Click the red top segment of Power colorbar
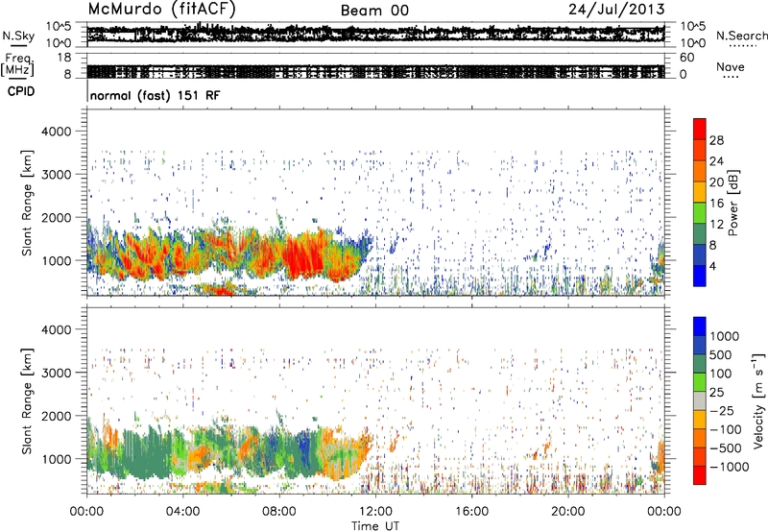 (x=700, y=130)
